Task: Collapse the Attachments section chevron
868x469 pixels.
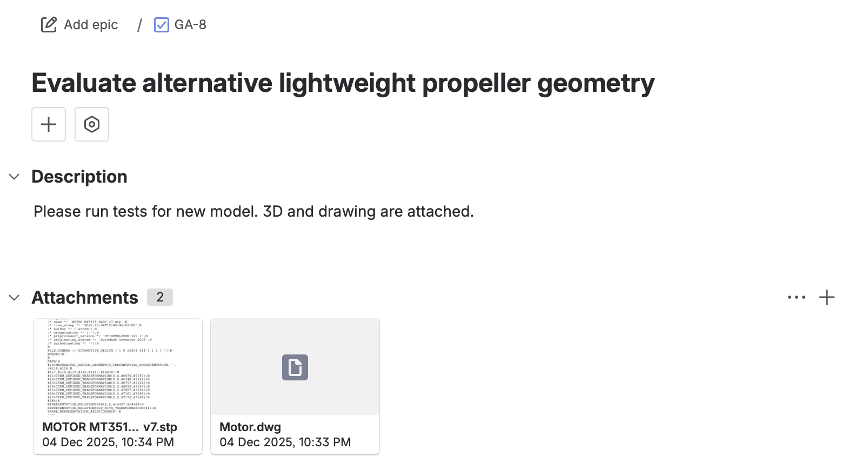Action: 15,298
